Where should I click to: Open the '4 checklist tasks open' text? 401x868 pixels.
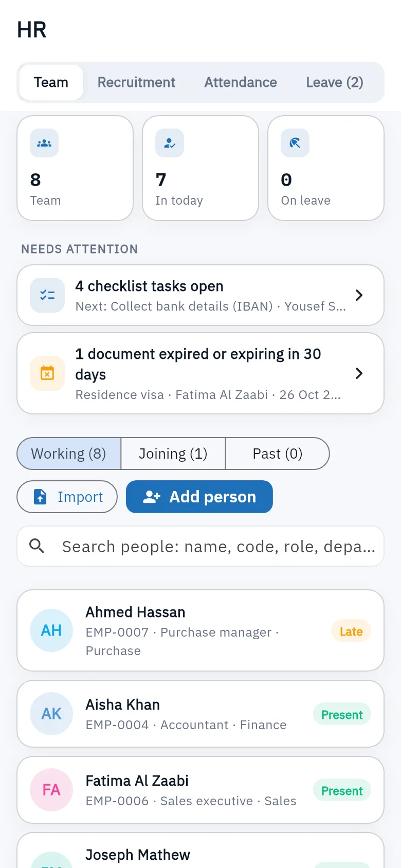[x=149, y=286]
